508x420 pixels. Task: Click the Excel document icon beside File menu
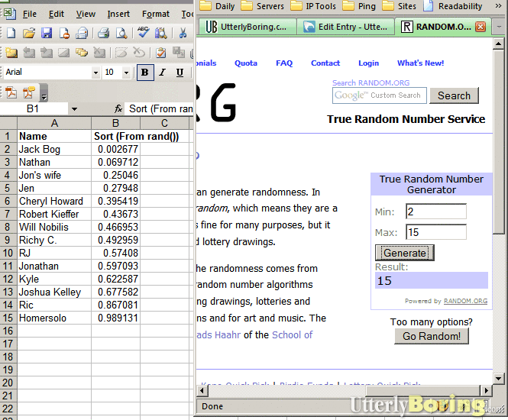(x=9, y=14)
